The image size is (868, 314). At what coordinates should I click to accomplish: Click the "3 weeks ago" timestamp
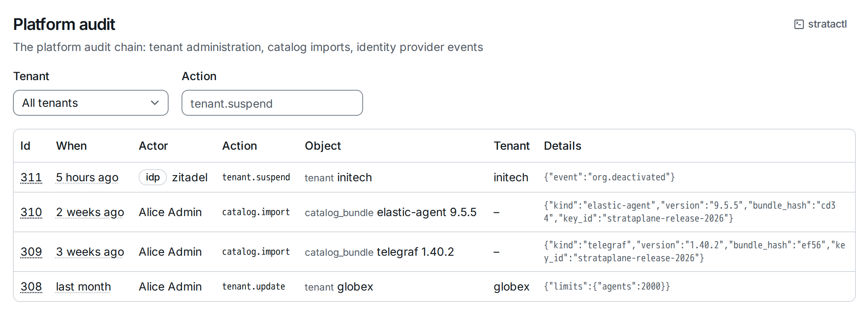(90, 252)
